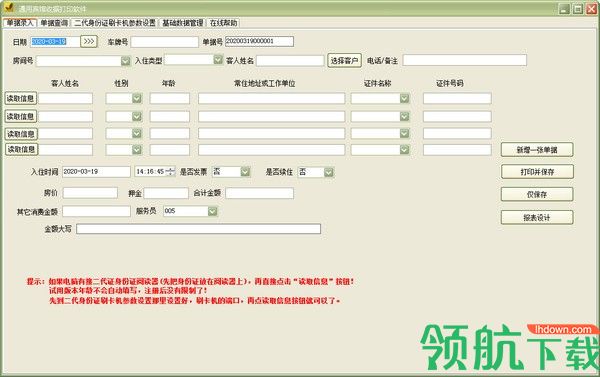
Task: Click 读取信息 button in third guest row
Action: point(21,134)
